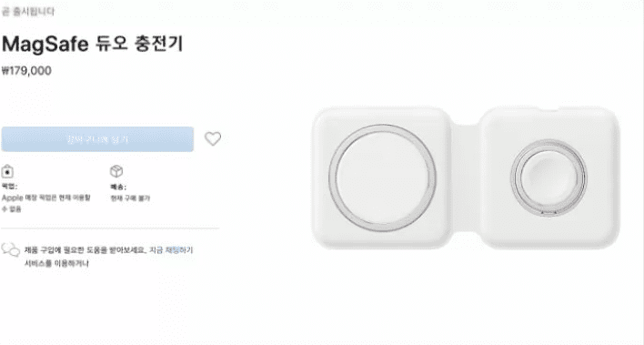This screenshot has width=644, height=345.
Task: Click the chat speech bubbles icon
Action: pyautogui.click(x=11, y=249)
